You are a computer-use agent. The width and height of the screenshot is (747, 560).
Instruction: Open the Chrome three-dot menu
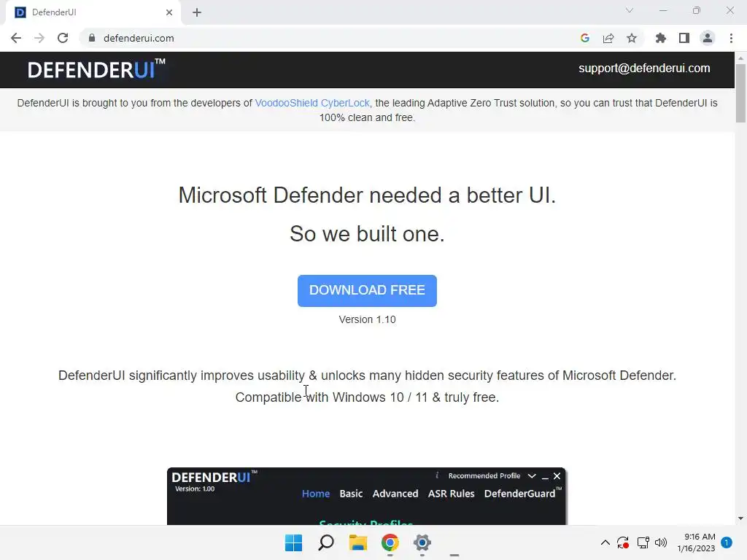point(731,38)
